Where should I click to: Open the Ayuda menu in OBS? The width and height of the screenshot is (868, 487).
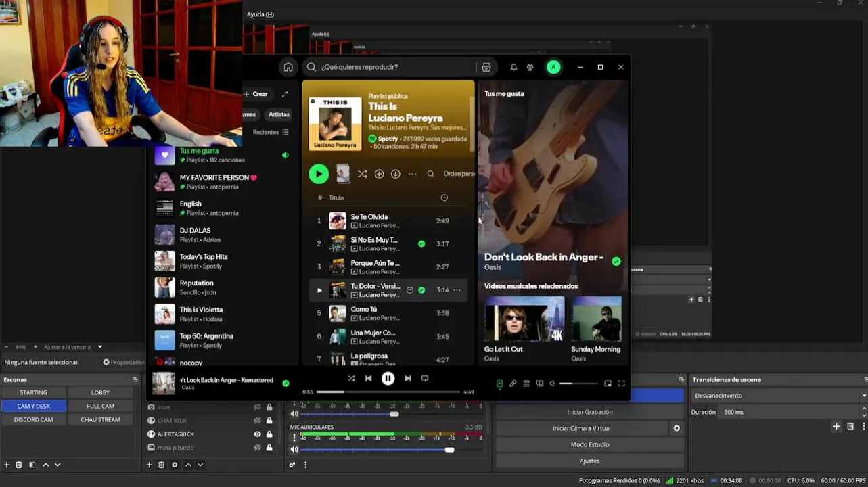tap(260, 14)
